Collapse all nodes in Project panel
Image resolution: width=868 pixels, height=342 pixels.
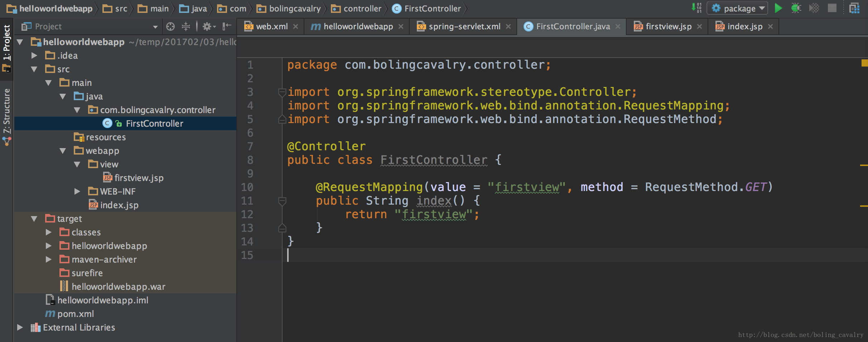(186, 26)
